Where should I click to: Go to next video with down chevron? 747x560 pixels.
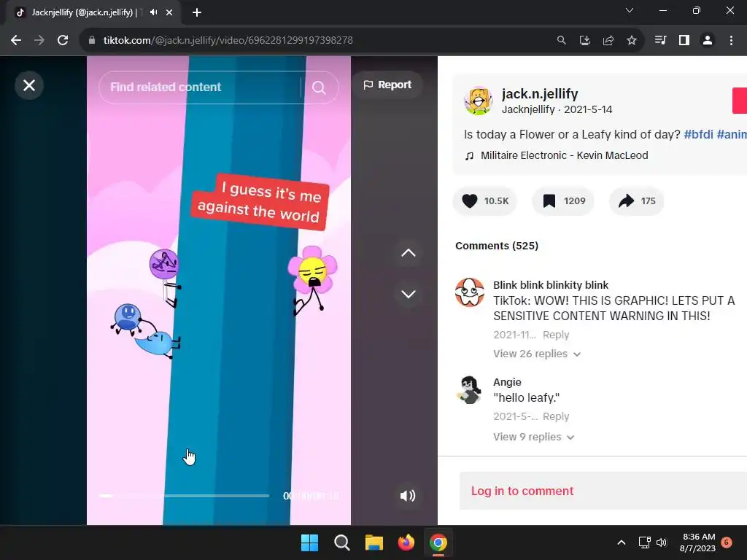point(409,295)
